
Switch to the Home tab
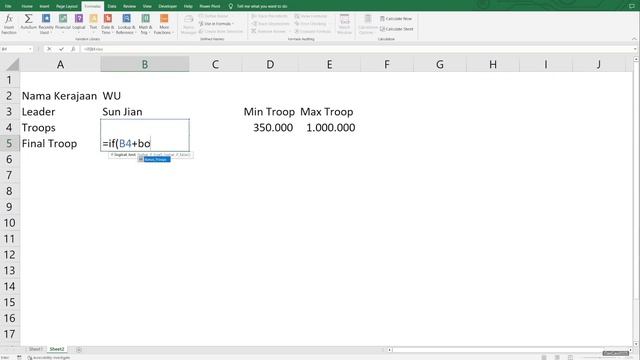pyautogui.click(x=27, y=6)
